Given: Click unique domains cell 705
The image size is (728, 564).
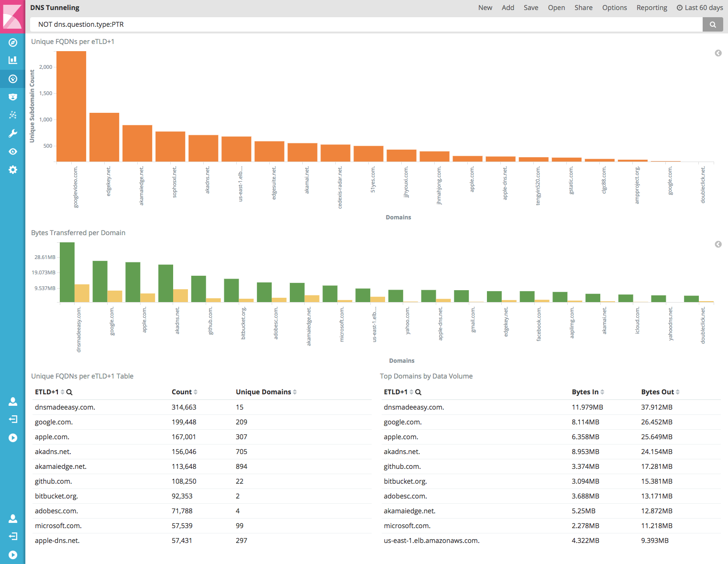Looking at the screenshot, I should [x=242, y=452].
